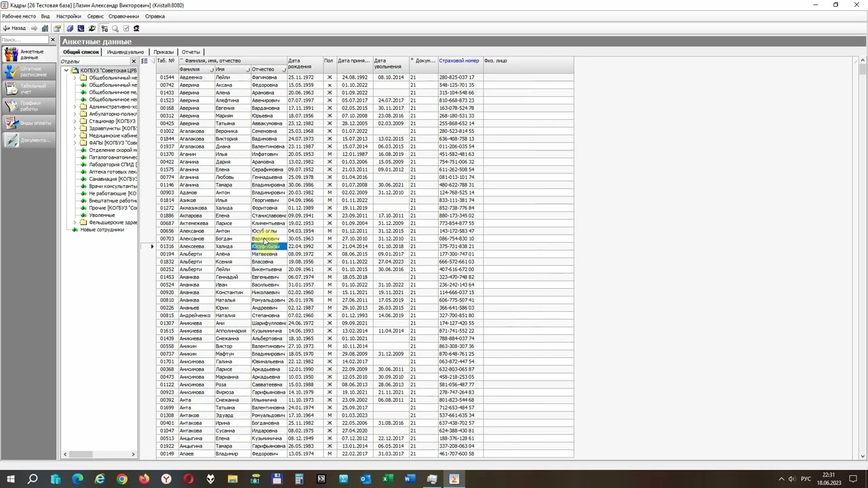The height and width of the screenshot is (488, 868).
Task: Expand the Фельдшерские здравпункты tree folder
Action: pyautogui.click(x=75, y=222)
